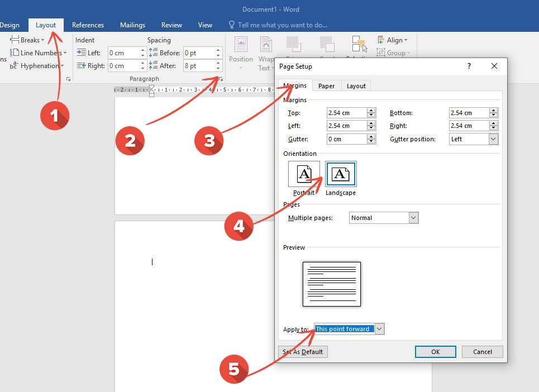Viewport: 539px width, 392px height.
Task: Click the Send Backward icon
Action: pyautogui.click(x=327, y=44)
